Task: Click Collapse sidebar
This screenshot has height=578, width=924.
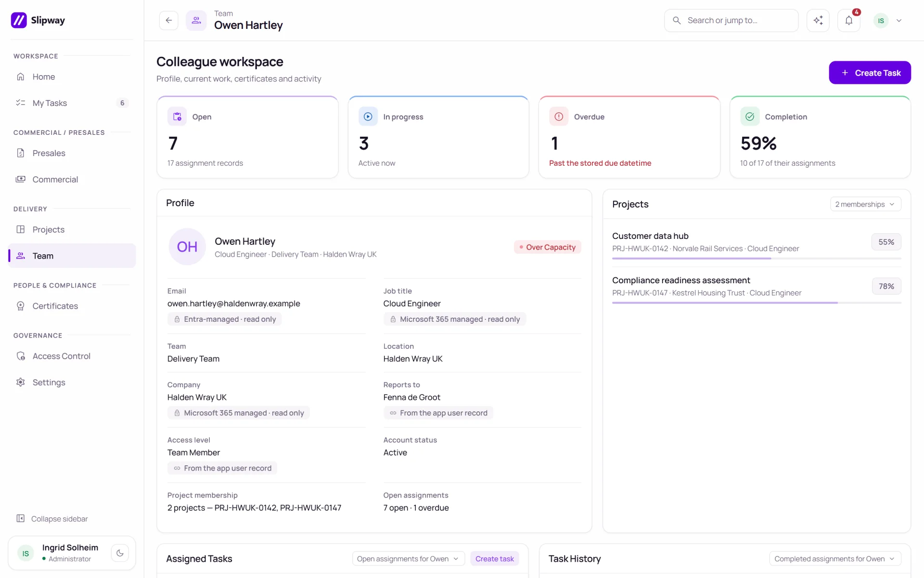Action: (x=59, y=519)
